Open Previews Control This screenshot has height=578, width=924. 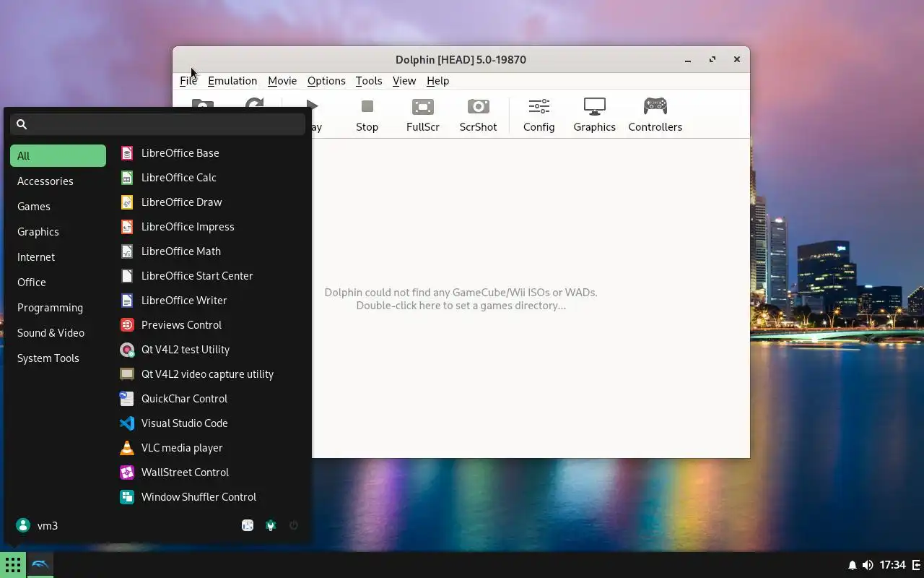pyautogui.click(x=209, y=325)
